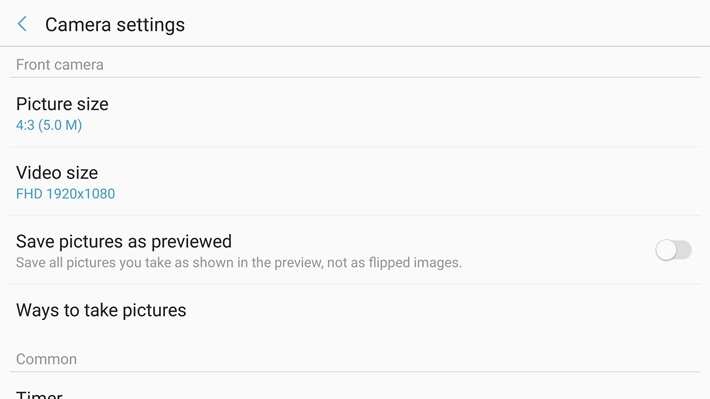Enable the Save pictures as previewed switch
Image resolution: width=710 pixels, height=399 pixels.
click(673, 250)
